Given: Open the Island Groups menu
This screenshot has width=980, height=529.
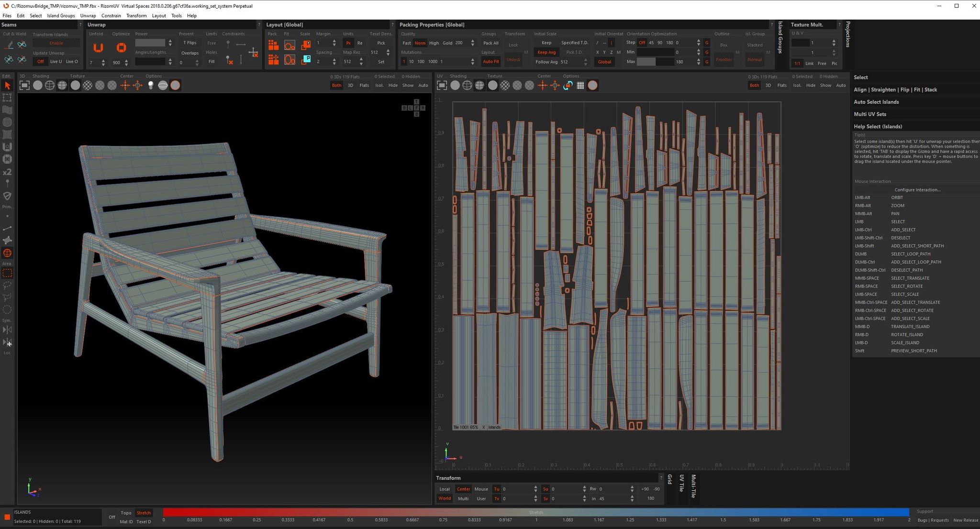Looking at the screenshot, I should pyautogui.click(x=61, y=16).
